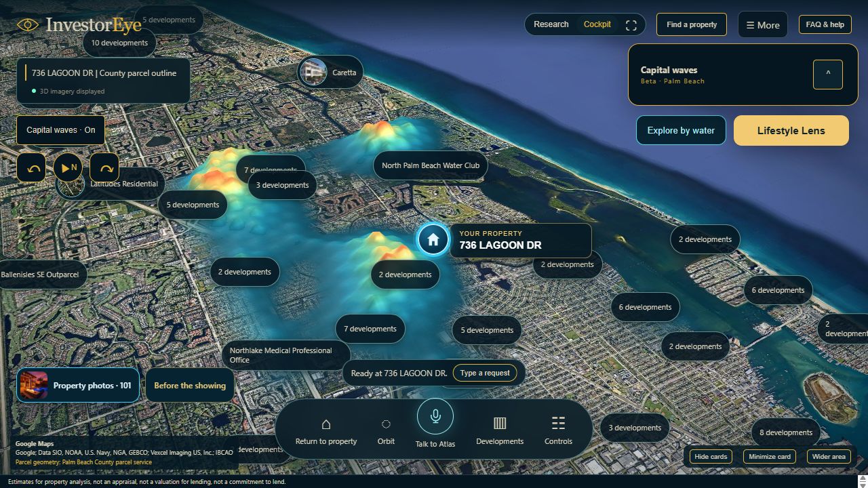This screenshot has width=868, height=488.
Task: Rotate map view counterclockwise
Action: click(31, 167)
